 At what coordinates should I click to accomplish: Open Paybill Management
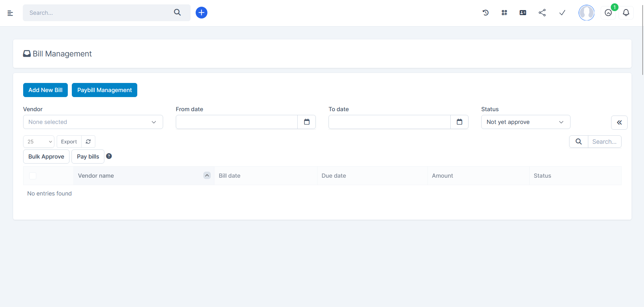(104, 90)
